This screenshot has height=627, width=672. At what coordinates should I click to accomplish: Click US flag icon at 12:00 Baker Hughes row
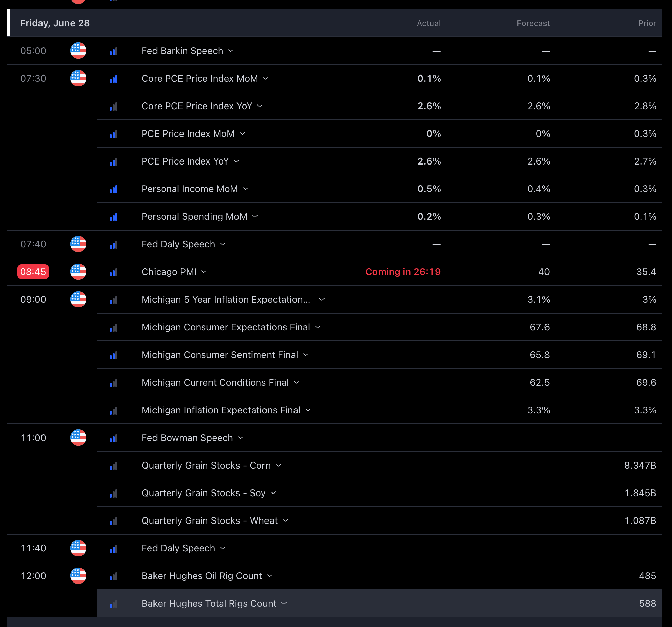pyautogui.click(x=78, y=576)
